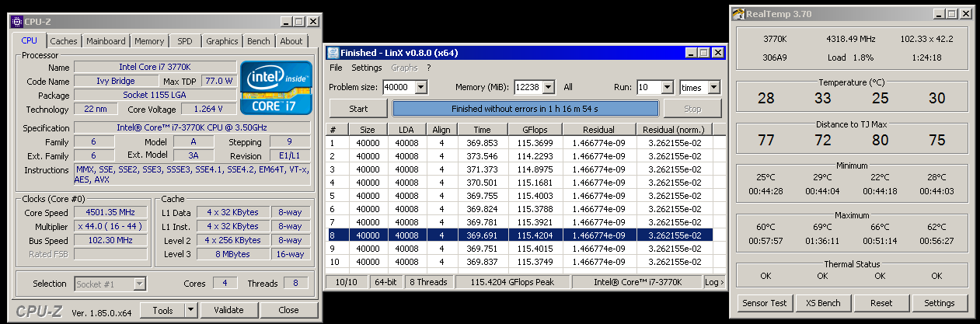The image size is (980, 324).
Task: Expand the Memory (MiB) dropdown in LinX
Action: click(x=549, y=87)
